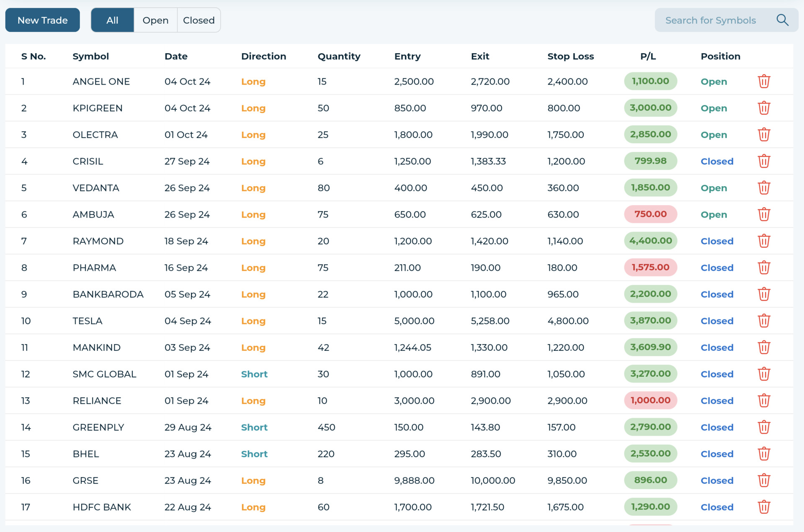This screenshot has height=532, width=804.
Task: Click Short direction for SMC GLOBAL
Action: tap(254, 374)
